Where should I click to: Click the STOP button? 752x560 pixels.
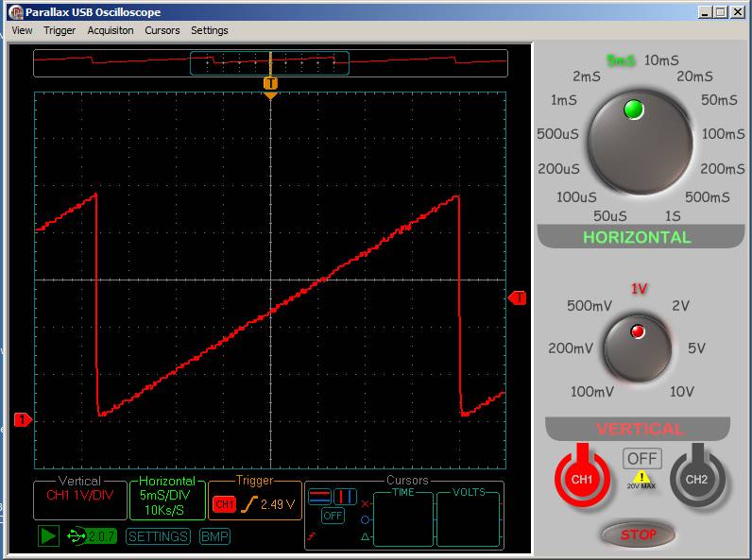point(639,535)
